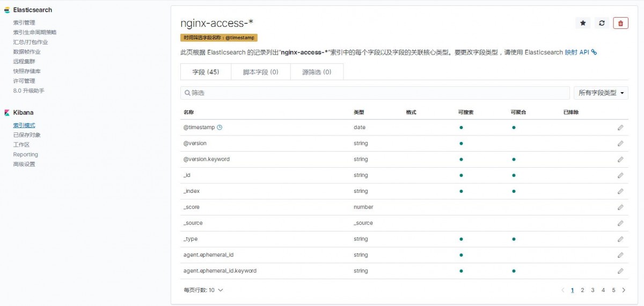The height and width of the screenshot is (306, 644).
Task: Switch to the 字段 (45) tab
Action: [206, 72]
